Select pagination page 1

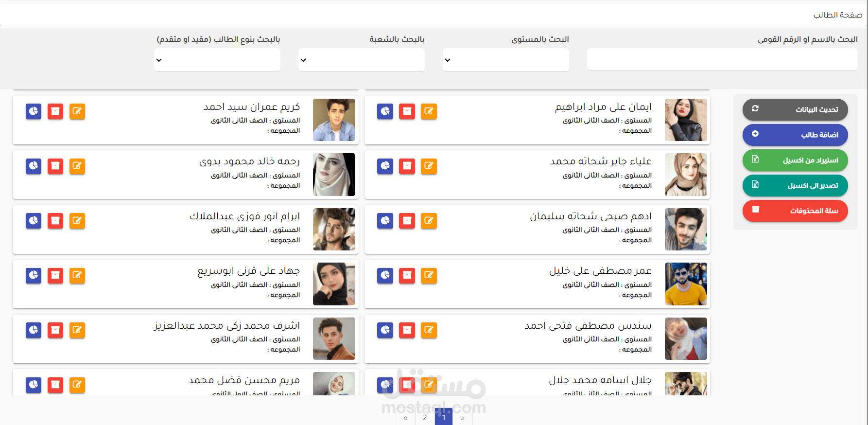coord(444,417)
